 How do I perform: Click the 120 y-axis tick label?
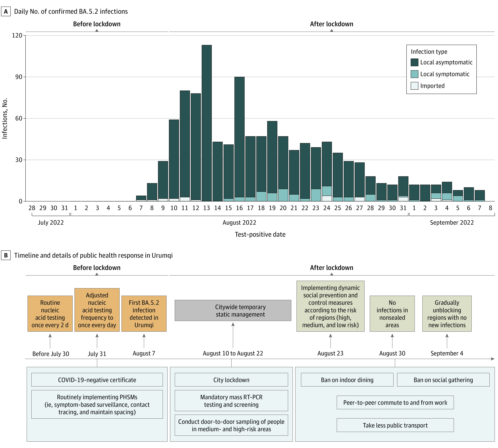point(17,35)
